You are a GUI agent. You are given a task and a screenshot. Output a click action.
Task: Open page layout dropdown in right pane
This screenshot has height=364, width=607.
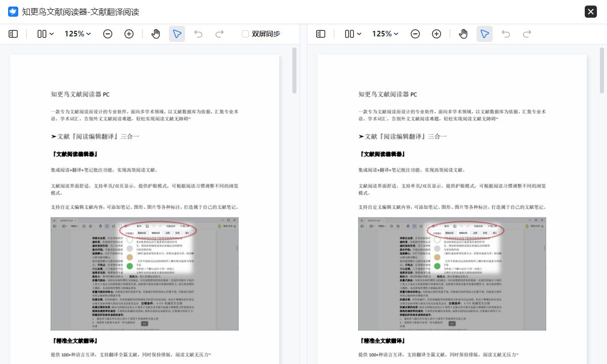point(353,34)
